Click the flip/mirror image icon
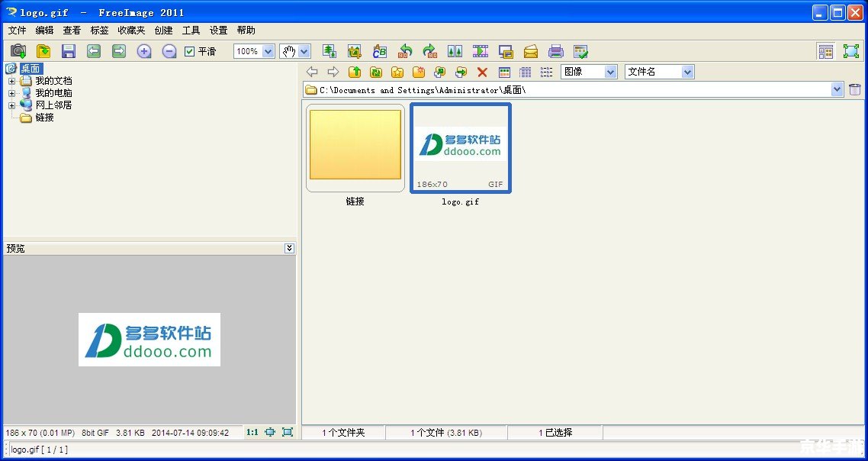868x461 pixels. (455, 52)
